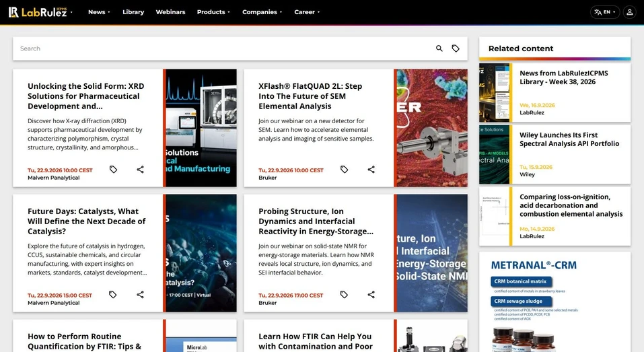Open Comparing loss-on-ignition, acid decarbonation article
This screenshot has width=644, height=352.
[x=571, y=205]
